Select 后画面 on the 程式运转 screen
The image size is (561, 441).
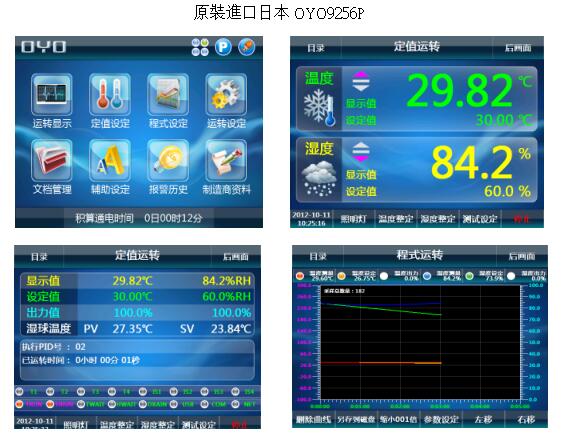pyautogui.click(x=522, y=256)
